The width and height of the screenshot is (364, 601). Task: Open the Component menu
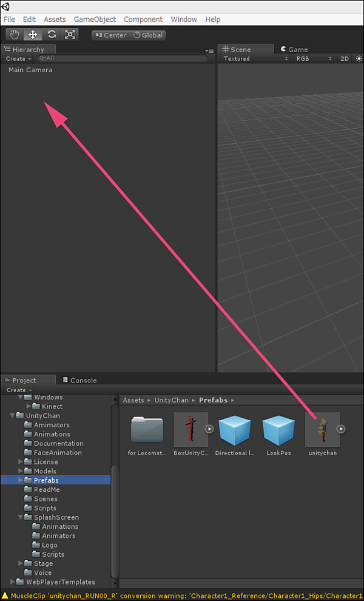[x=143, y=19]
